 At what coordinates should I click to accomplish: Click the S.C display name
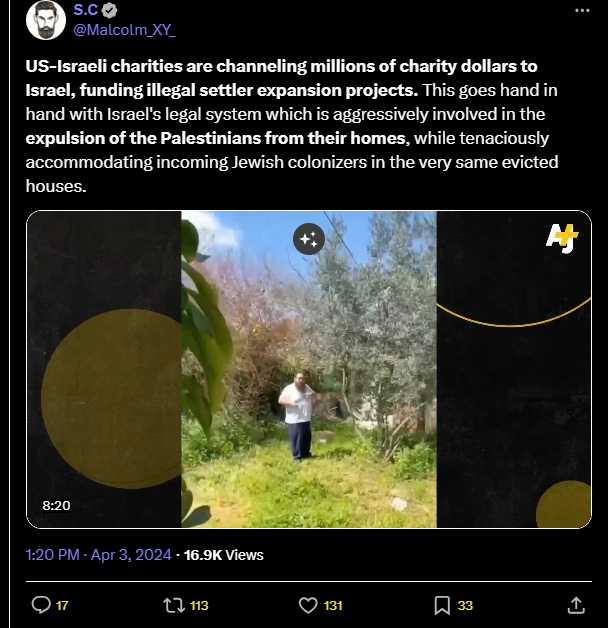[86, 10]
